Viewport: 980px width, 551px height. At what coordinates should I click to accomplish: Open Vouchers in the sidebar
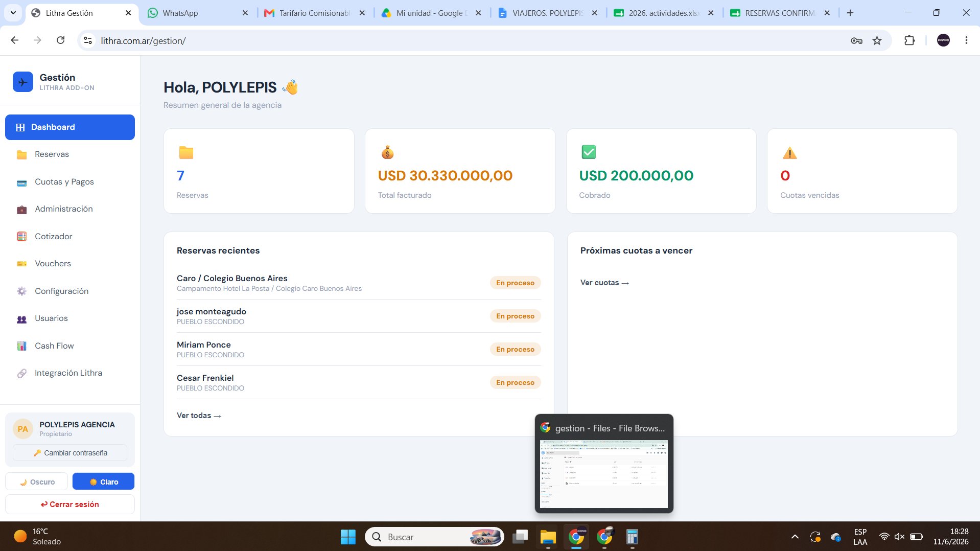click(70, 264)
